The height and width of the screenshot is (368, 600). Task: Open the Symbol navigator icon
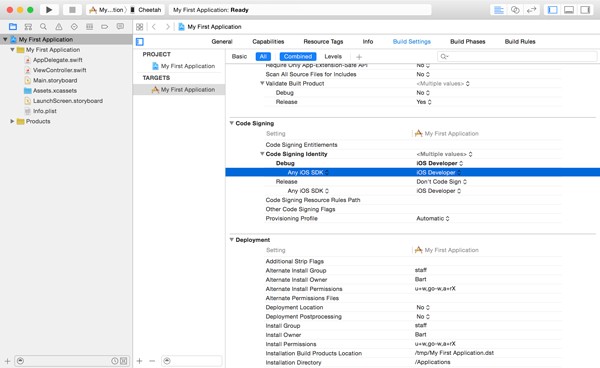28,26
